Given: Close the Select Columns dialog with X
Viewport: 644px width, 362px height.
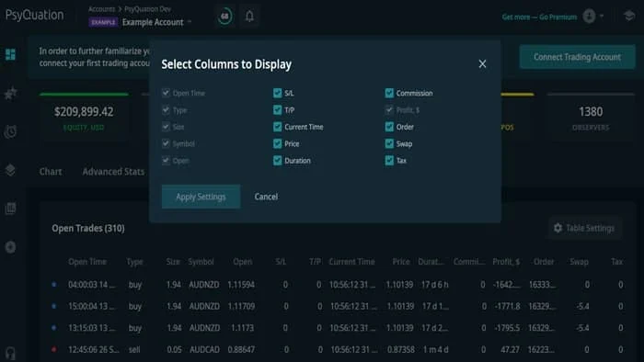Looking at the screenshot, I should click(x=482, y=64).
